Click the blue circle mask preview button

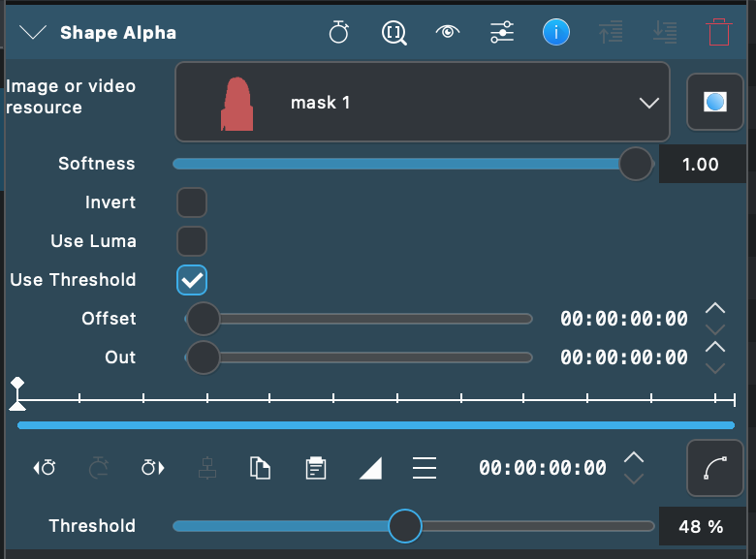[715, 102]
